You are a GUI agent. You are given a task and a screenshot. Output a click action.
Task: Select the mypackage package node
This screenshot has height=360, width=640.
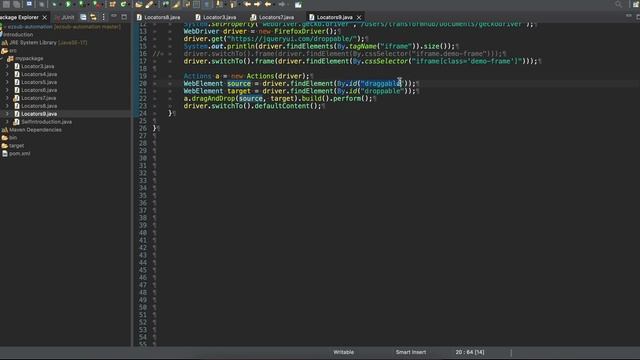(x=29, y=58)
